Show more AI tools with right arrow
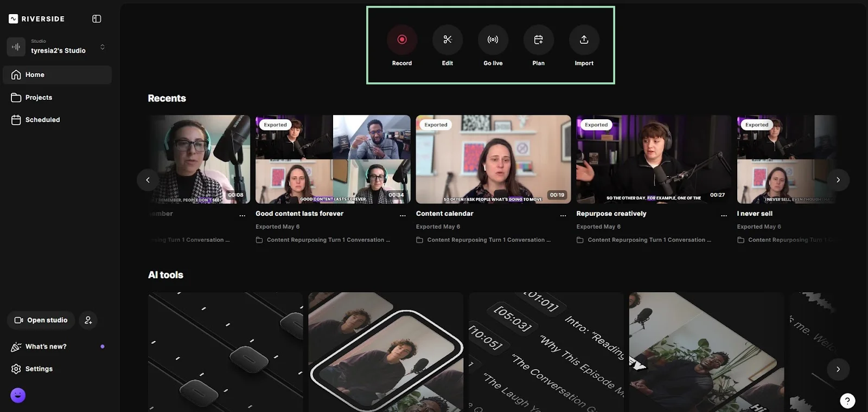The image size is (868, 412). [838, 369]
